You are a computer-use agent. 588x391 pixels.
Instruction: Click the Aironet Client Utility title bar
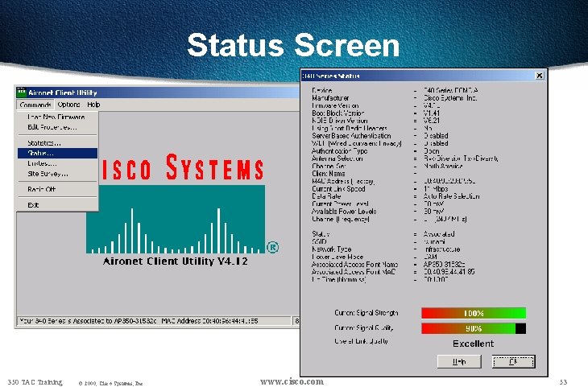tap(158, 93)
